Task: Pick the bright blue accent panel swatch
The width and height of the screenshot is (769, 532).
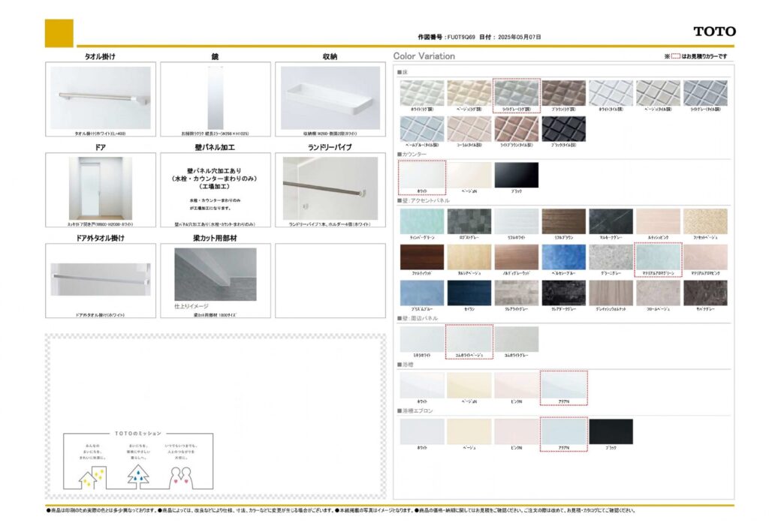Action: click(563, 257)
